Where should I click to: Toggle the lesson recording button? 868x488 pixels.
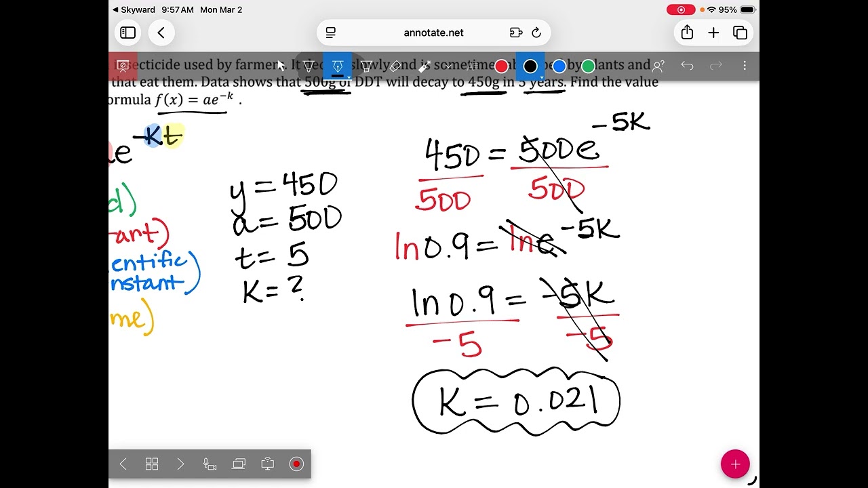point(296,464)
